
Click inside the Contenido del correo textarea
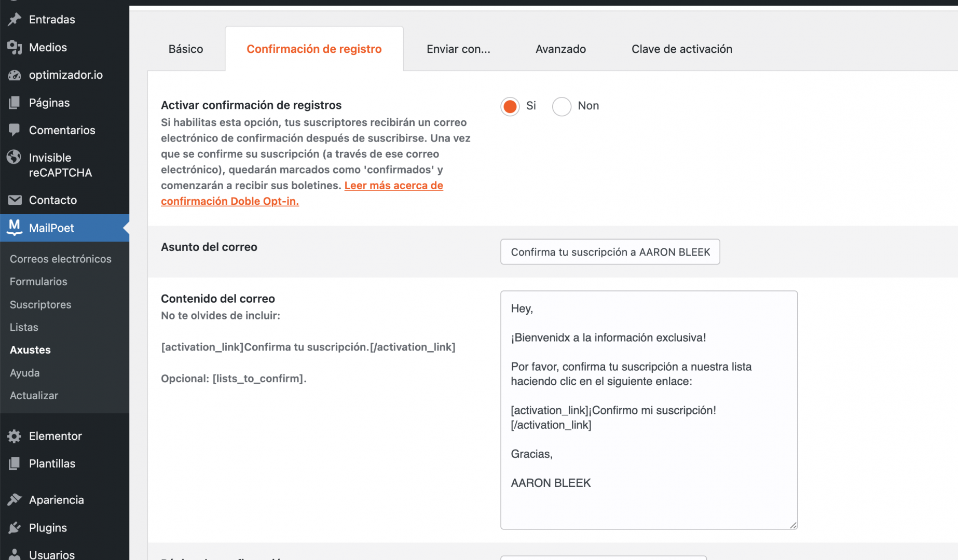[649, 410]
